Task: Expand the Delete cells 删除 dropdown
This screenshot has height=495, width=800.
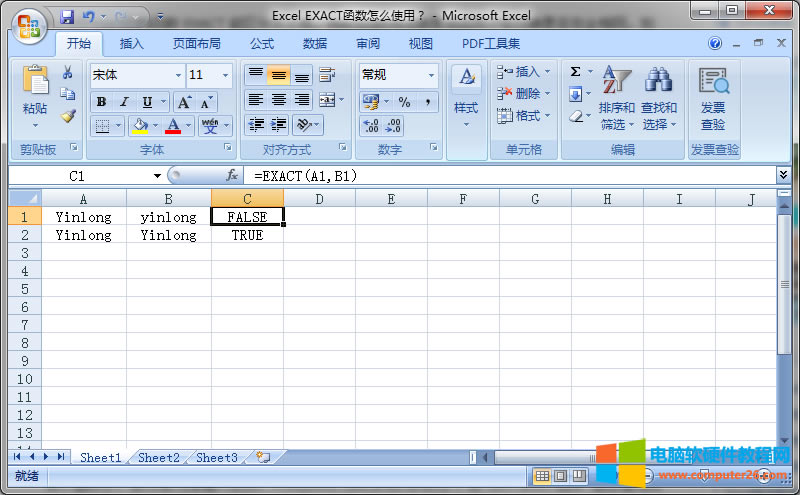Action: point(548,93)
